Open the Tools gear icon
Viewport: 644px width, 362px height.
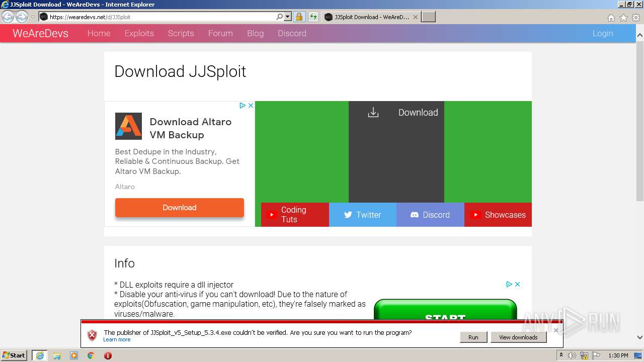coord(636,18)
